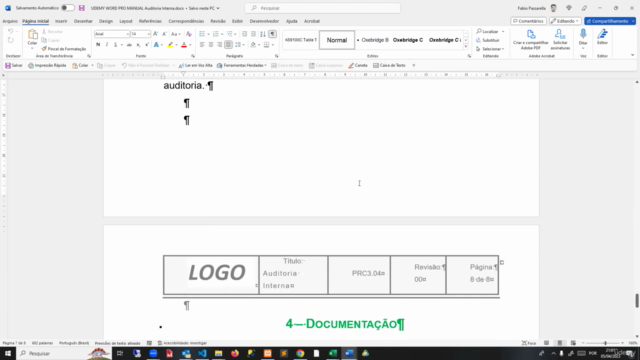Click Ler em Voz Alta in quick toolbar
This screenshot has width=640, height=360.
(196, 65)
